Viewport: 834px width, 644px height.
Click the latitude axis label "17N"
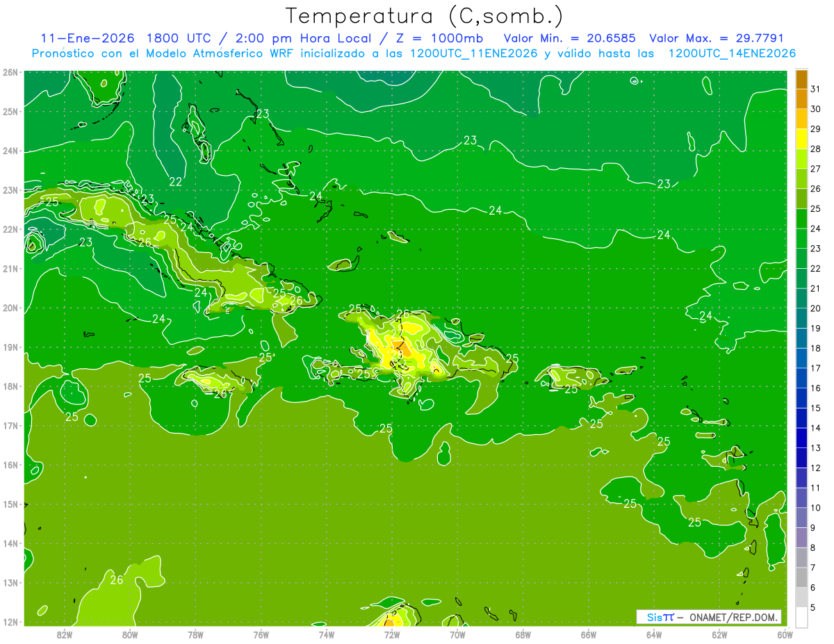tap(10, 426)
